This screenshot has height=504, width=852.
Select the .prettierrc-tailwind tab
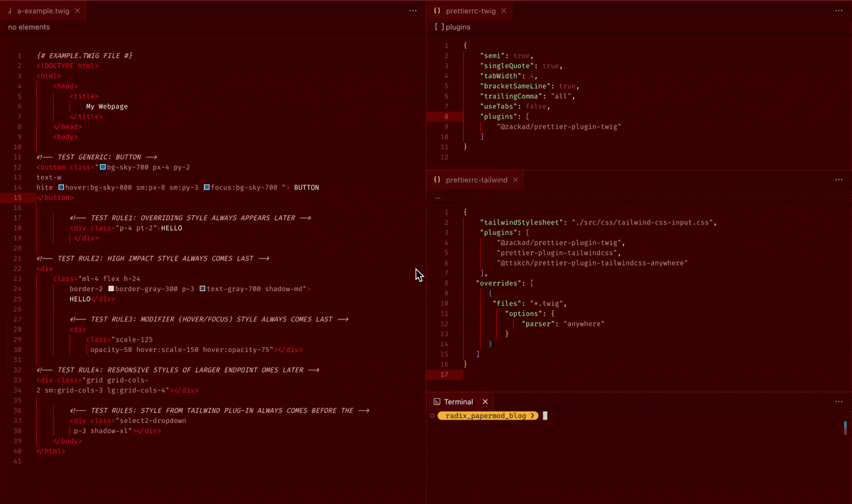click(476, 180)
